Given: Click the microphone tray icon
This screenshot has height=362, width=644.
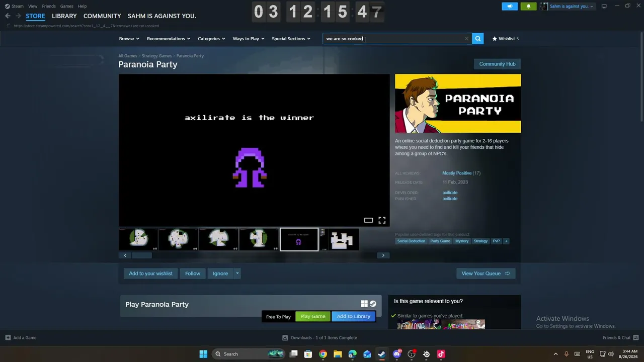Looking at the screenshot, I should 566,354.
